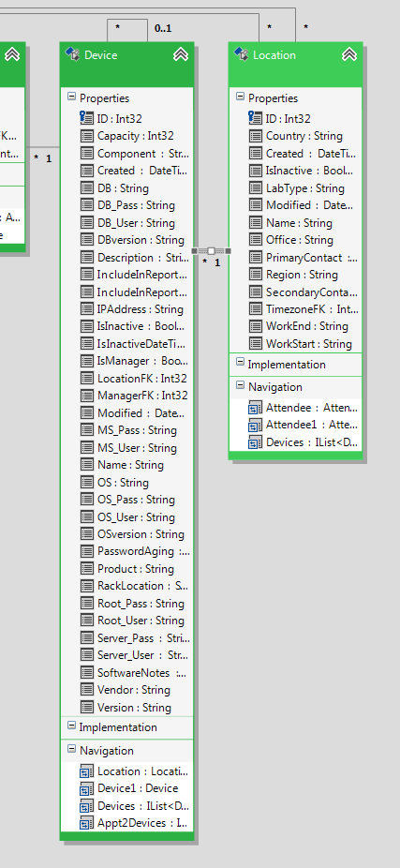This screenshot has width=400, height=868.
Task: Select the Device entity title
Action: coord(100,54)
